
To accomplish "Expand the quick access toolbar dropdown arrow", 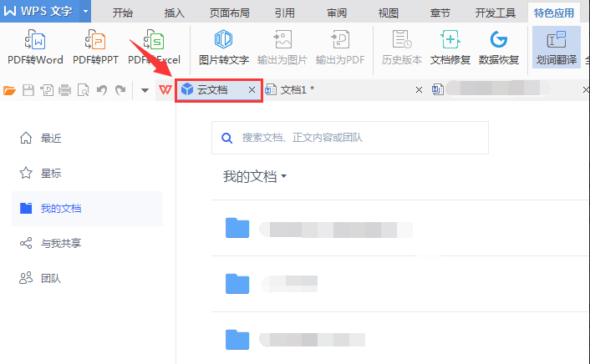I will coord(145,90).
